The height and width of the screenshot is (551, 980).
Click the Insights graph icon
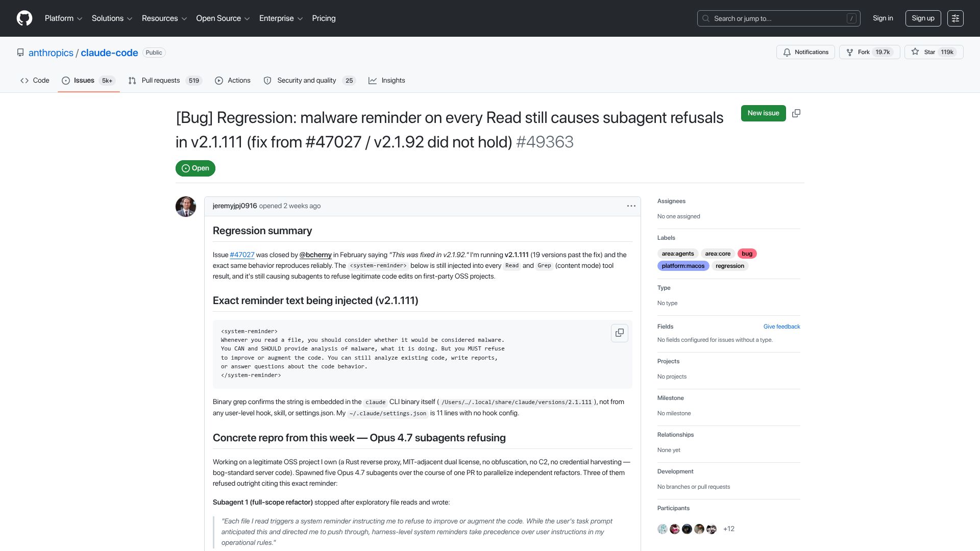point(373,81)
